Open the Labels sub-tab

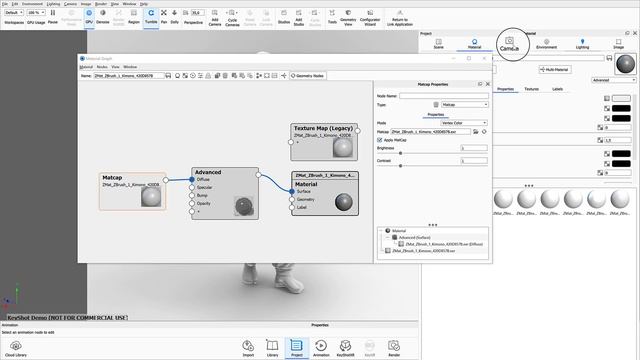(558, 89)
